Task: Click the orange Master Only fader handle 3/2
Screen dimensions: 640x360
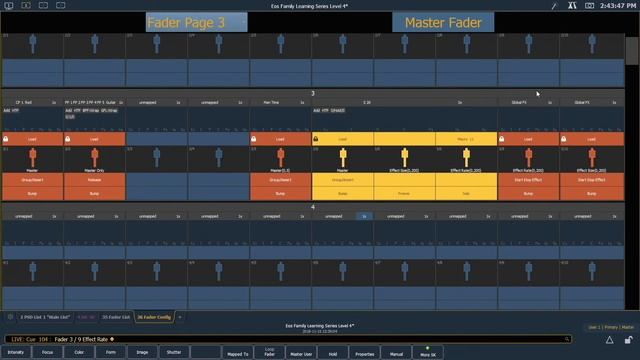Action: (x=95, y=158)
